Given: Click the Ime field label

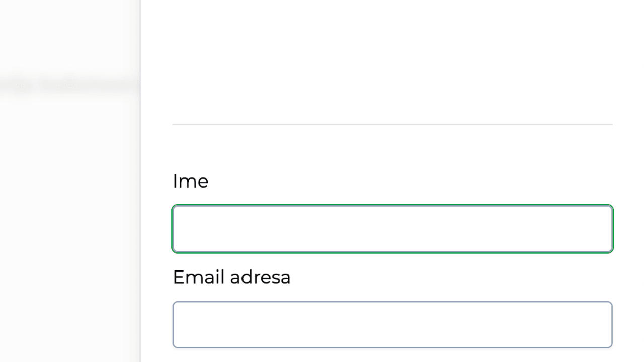Looking at the screenshot, I should tap(190, 181).
